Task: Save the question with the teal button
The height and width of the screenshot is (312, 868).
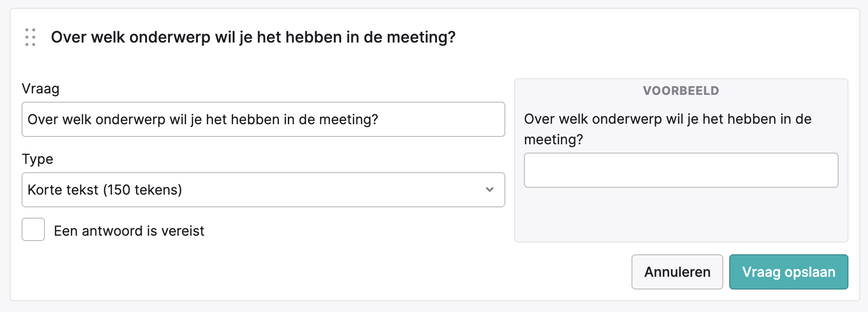Action: point(788,272)
